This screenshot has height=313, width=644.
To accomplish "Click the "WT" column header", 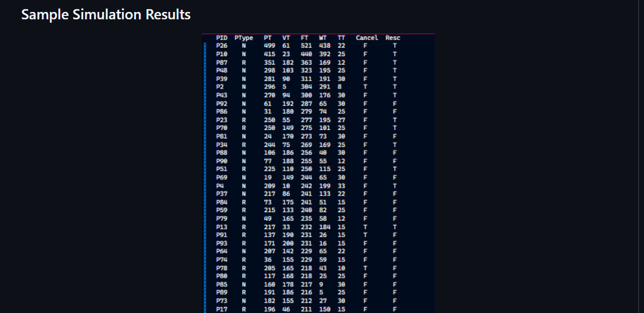I will pos(323,38).
